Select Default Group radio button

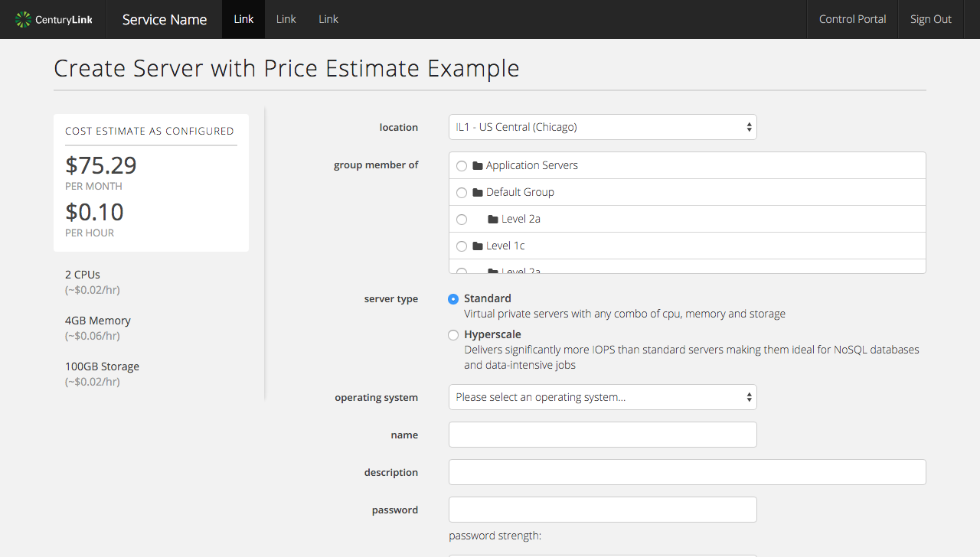(462, 193)
